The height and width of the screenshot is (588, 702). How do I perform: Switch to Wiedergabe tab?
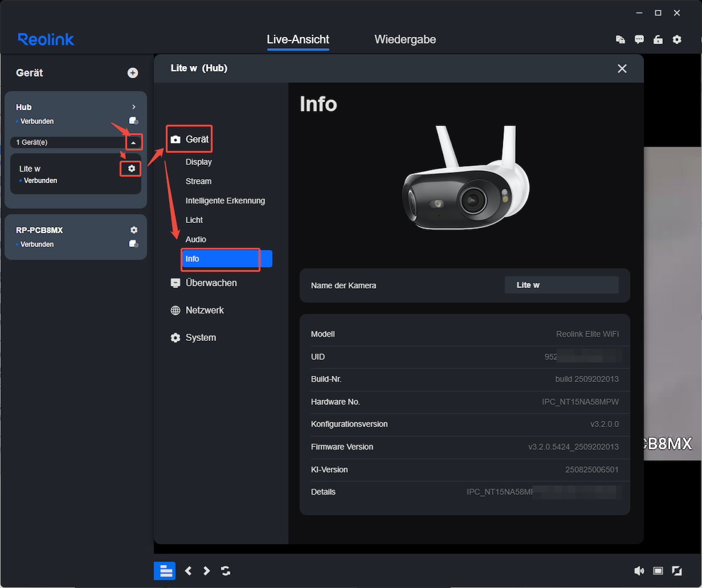405,39
